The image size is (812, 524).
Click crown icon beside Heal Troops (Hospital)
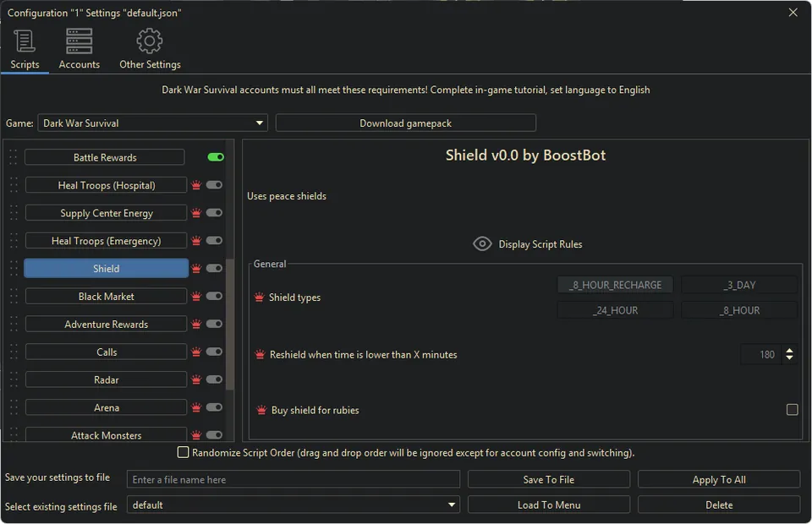point(196,185)
